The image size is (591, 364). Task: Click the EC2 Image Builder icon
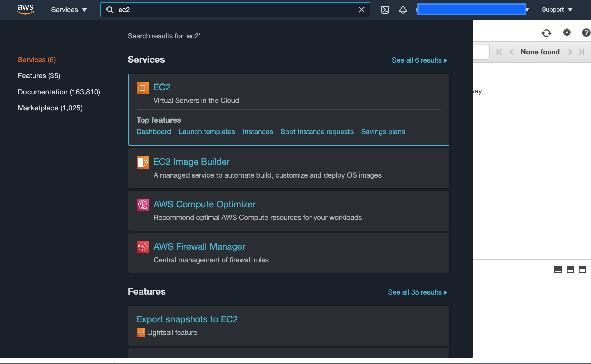[x=142, y=162]
